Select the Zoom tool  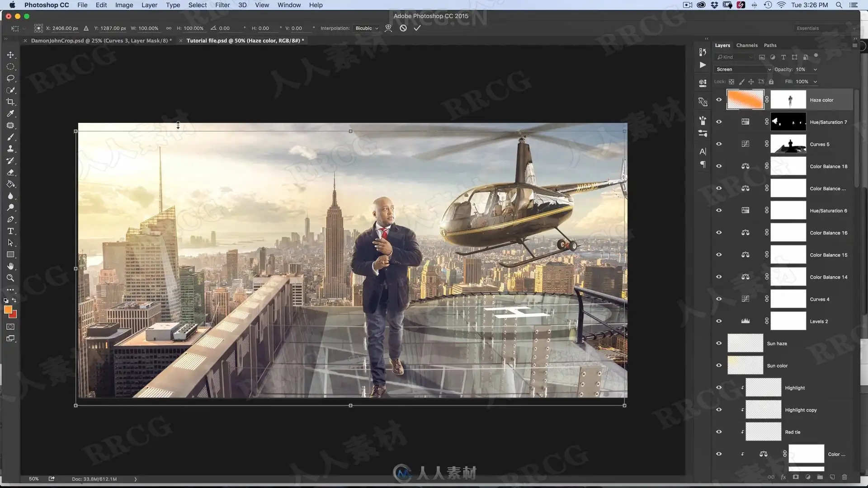(10, 278)
